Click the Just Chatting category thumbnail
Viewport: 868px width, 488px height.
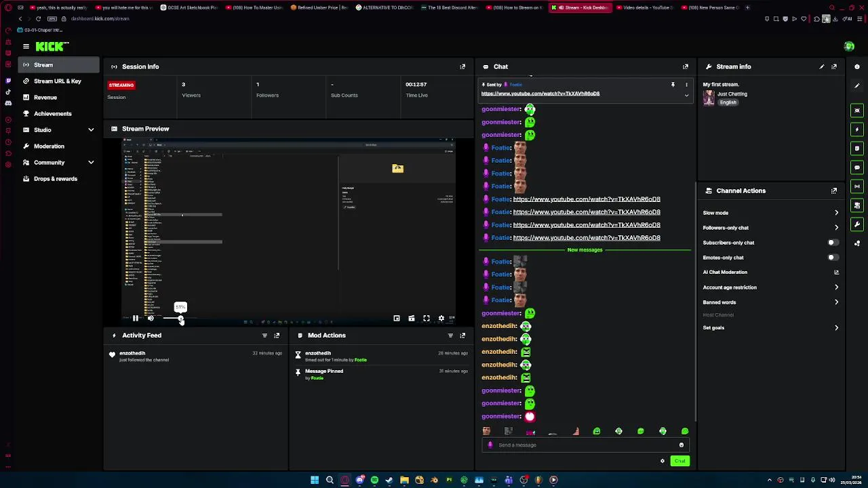pyautogui.click(x=709, y=98)
